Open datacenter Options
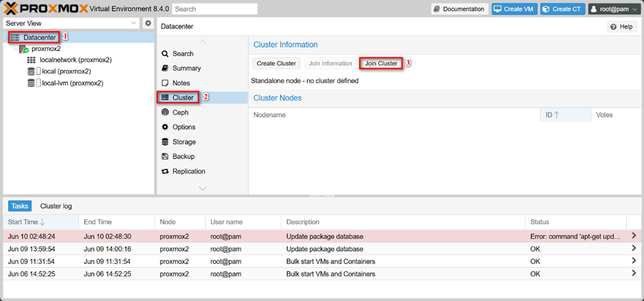Image resolution: width=644 pixels, height=301 pixels. click(184, 127)
